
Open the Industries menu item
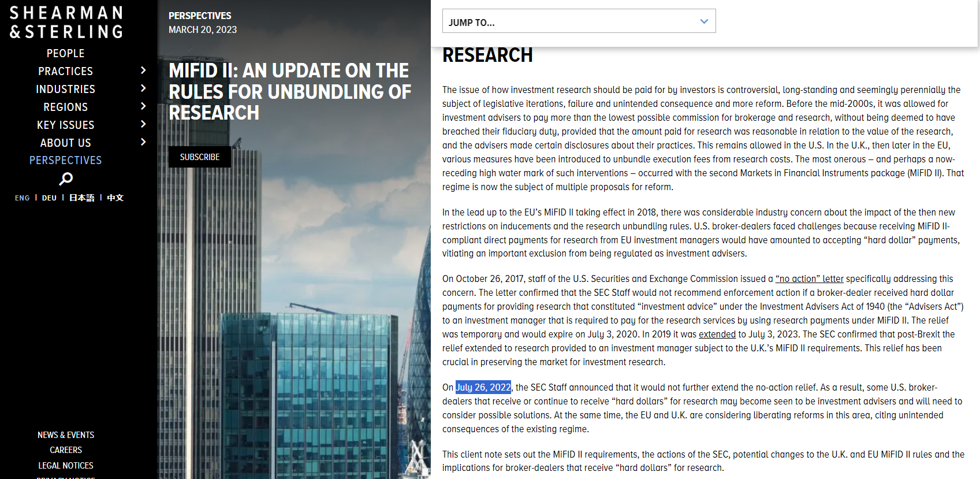point(66,89)
